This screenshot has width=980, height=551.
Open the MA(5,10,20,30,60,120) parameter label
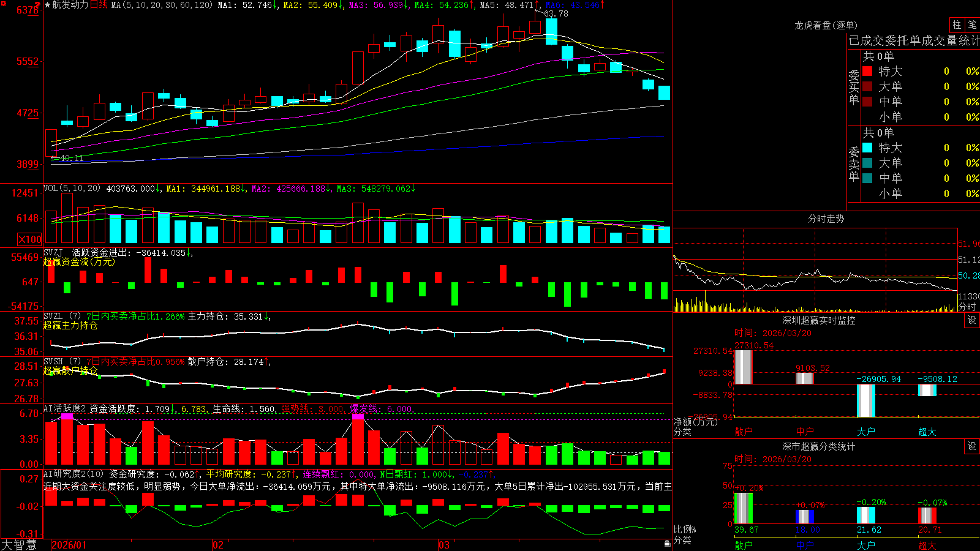[162, 5]
